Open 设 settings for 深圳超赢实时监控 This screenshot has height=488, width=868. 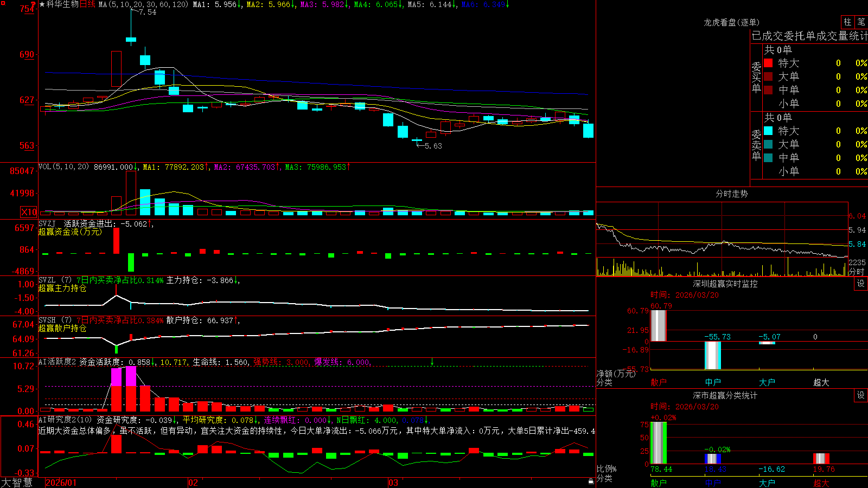pos(860,284)
